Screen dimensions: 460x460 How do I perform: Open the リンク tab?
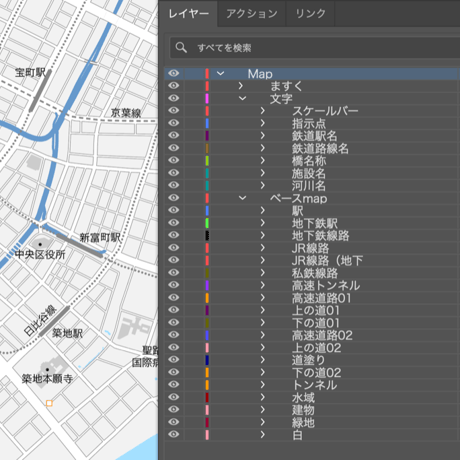click(x=310, y=14)
